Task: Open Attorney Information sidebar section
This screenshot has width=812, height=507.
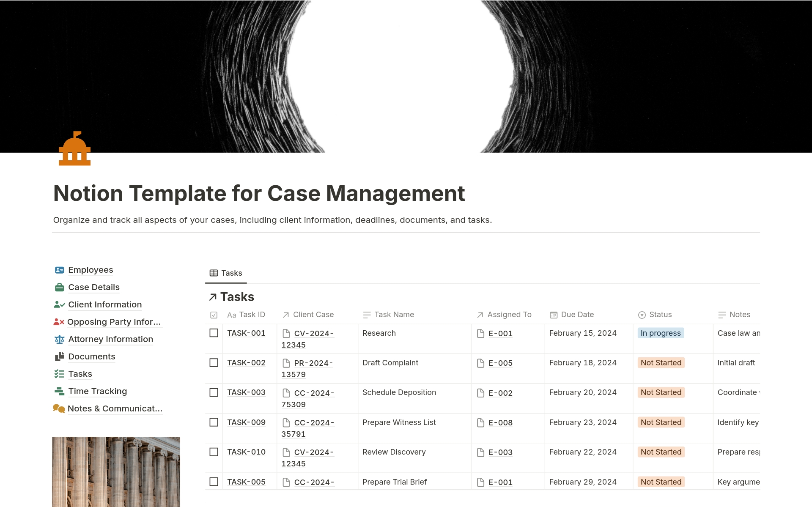Action: [111, 339]
